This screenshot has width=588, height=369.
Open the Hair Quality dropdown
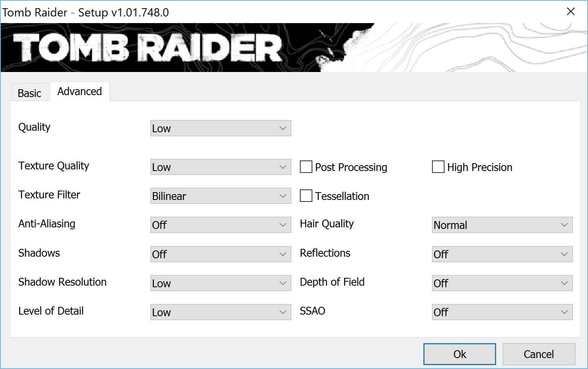pyautogui.click(x=502, y=225)
